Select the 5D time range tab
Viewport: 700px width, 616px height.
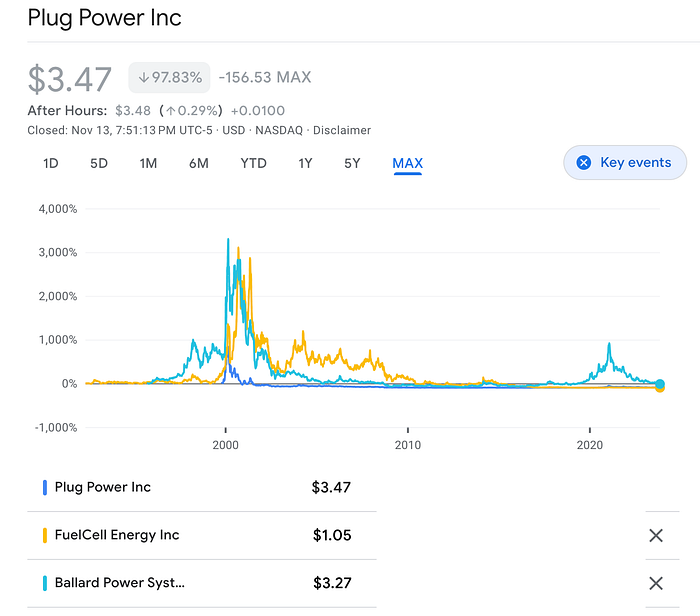[x=99, y=163]
